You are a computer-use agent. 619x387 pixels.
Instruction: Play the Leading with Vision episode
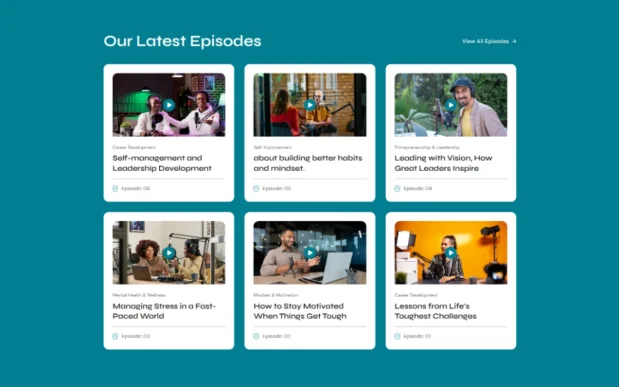[x=451, y=105]
